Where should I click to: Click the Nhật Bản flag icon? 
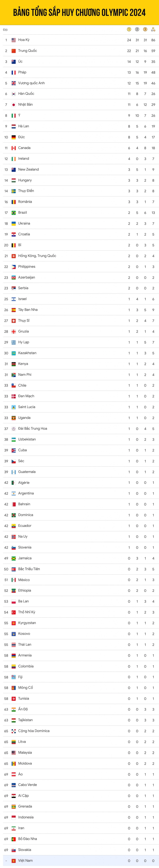(14, 105)
